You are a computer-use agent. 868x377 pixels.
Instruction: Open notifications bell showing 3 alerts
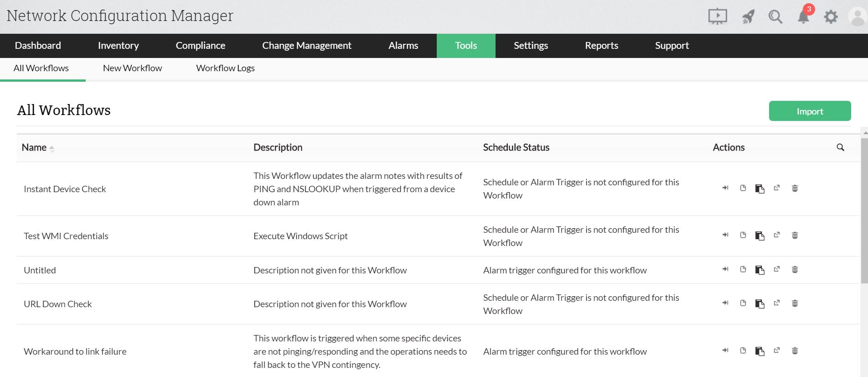point(803,17)
